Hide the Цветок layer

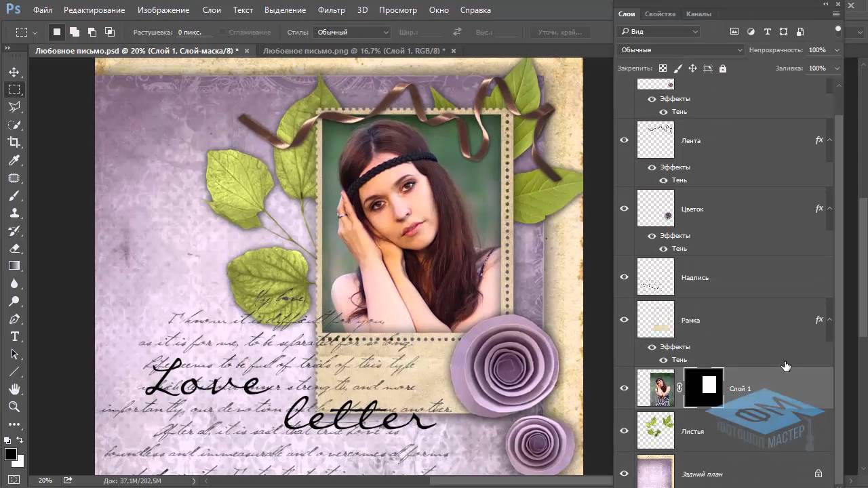624,209
